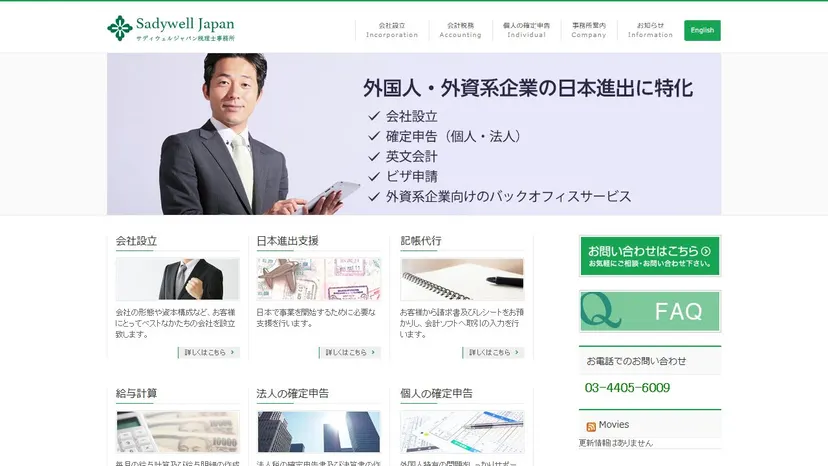
Task: Open the 個人の確定申告 heading link
Action: click(x=436, y=394)
